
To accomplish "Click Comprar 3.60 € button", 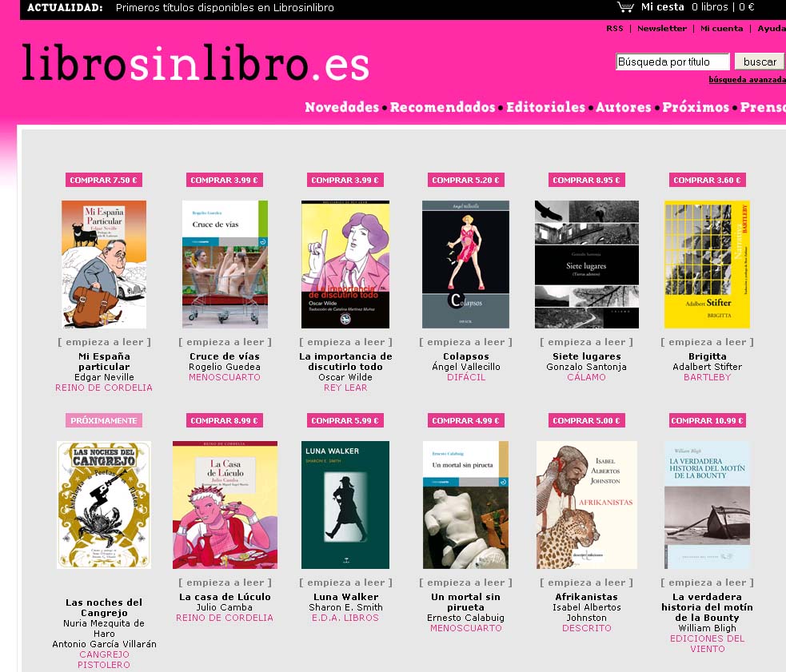I will pos(708,180).
